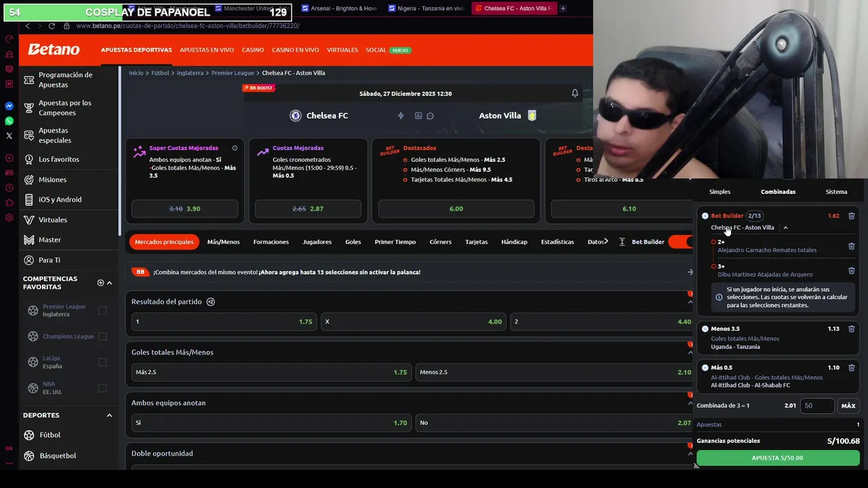The width and height of the screenshot is (868, 488).
Task: Remove Dibu Martinez Atajadas de Arquero selection
Action: click(x=852, y=270)
